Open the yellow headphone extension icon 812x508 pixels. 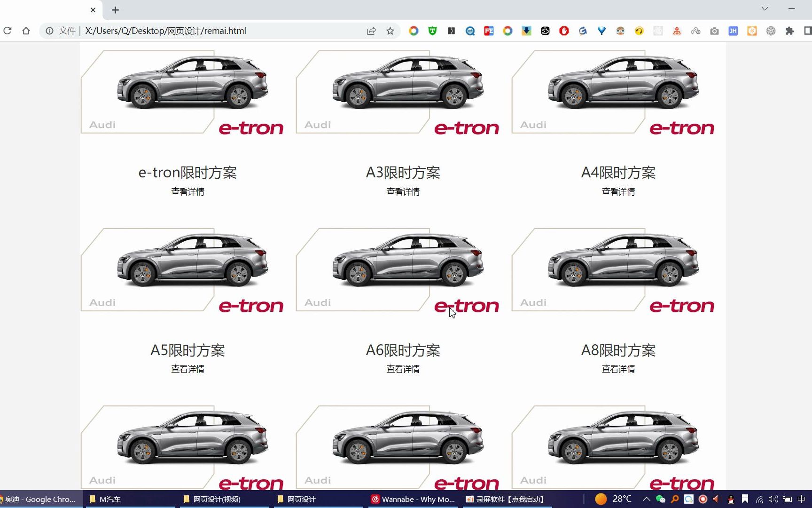pos(639,31)
